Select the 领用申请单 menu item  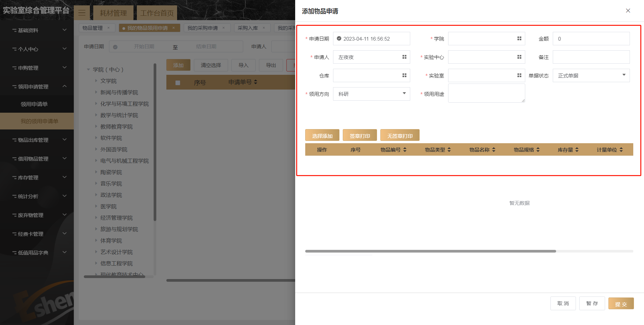coord(34,104)
